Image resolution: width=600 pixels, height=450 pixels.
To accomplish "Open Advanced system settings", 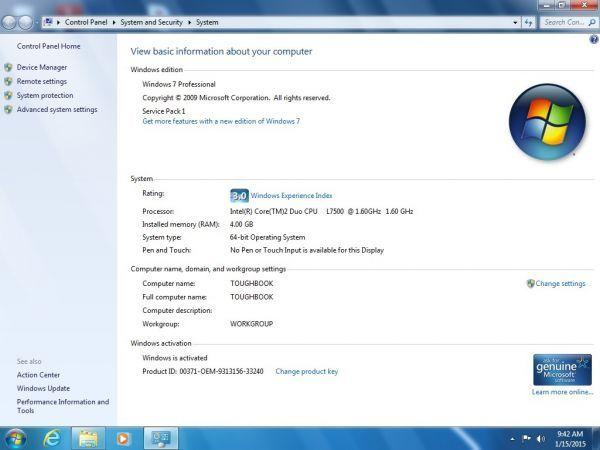I will pos(57,110).
